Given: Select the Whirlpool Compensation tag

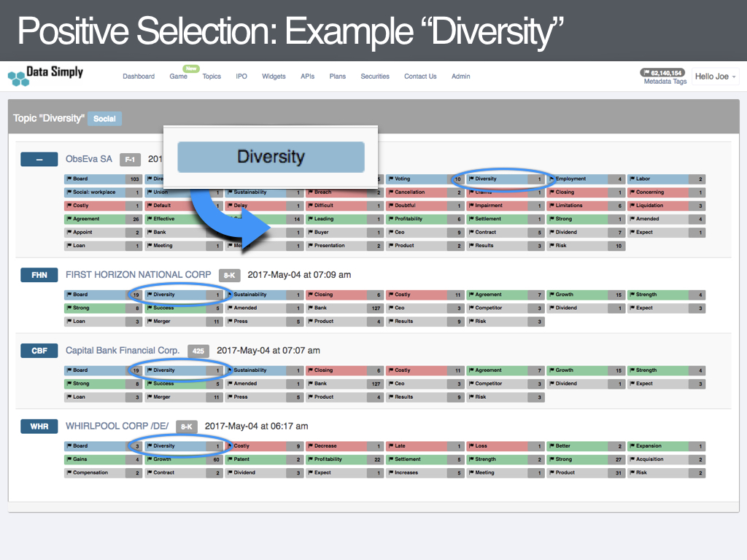Looking at the screenshot, I should pyautogui.click(x=103, y=472).
